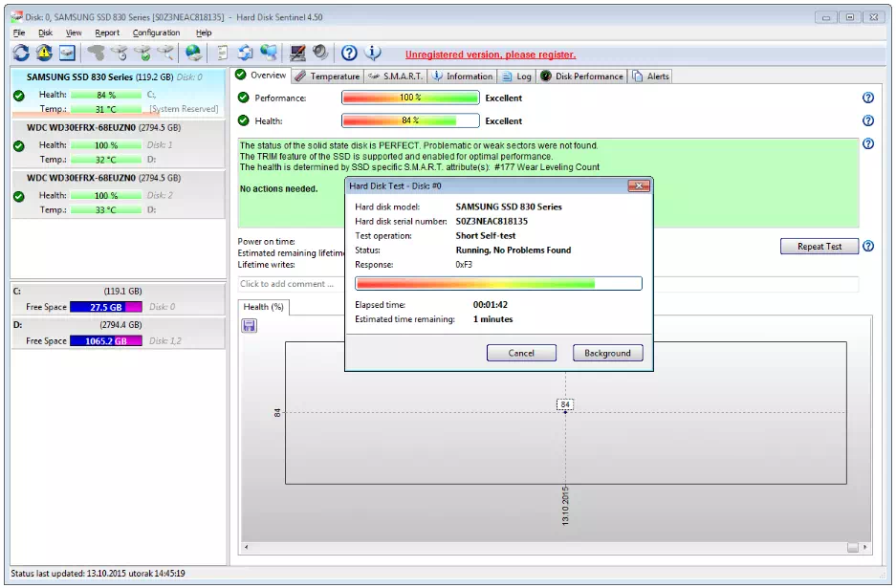
Task: Select the Overview tab
Action: coord(261,75)
